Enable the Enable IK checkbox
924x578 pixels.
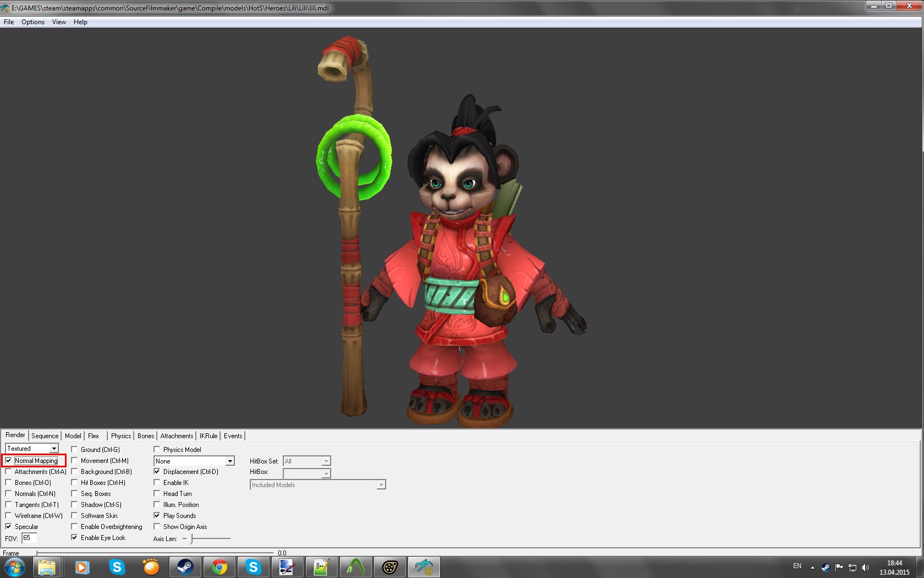click(157, 483)
